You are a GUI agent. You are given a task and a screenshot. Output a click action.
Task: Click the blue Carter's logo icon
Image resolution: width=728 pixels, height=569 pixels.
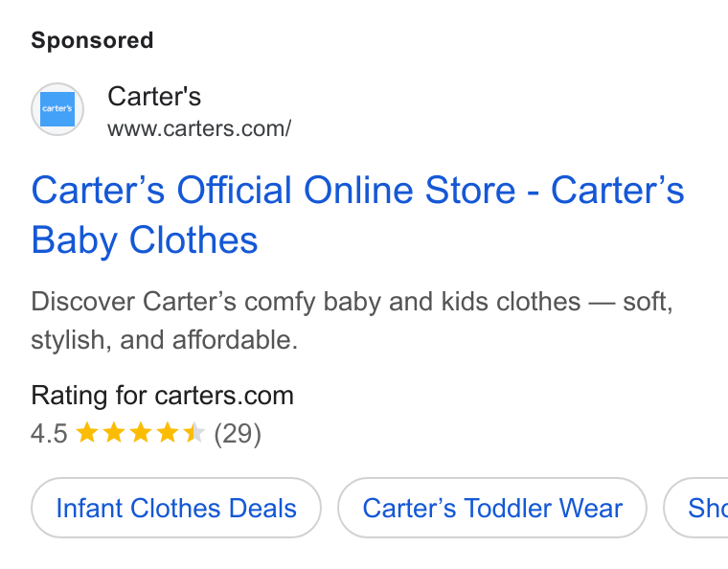click(x=57, y=109)
